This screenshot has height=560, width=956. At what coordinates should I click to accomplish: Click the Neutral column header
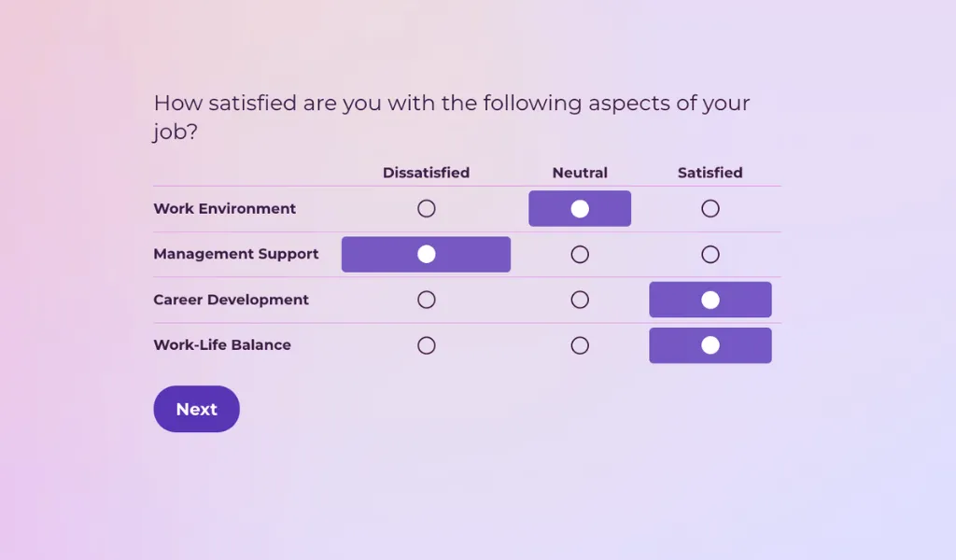point(580,173)
